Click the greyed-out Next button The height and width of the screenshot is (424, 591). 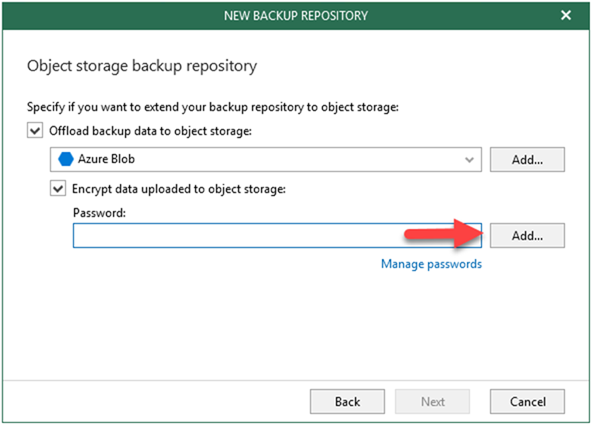coord(433,401)
